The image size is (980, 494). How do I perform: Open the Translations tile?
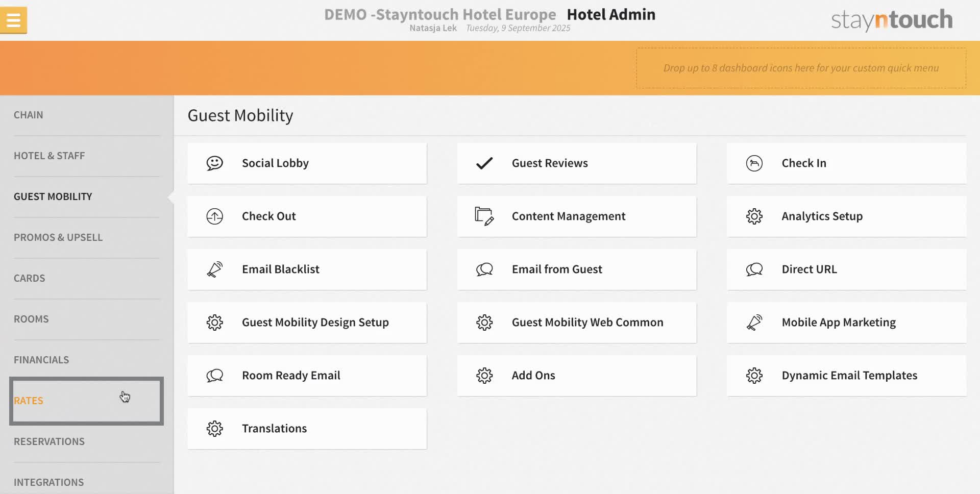point(307,429)
